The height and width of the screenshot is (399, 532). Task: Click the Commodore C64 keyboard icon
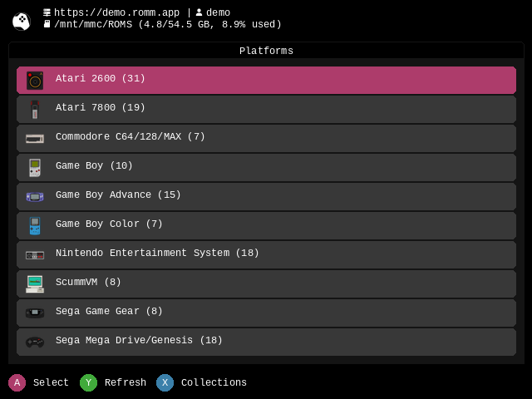(x=35, y=139)
